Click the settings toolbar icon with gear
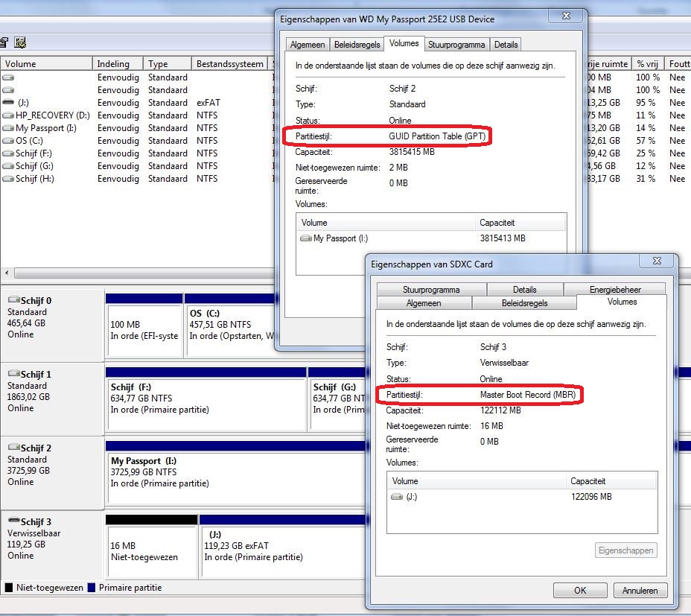The height and width of the screenshot is (616, 691). click(20, 42)
